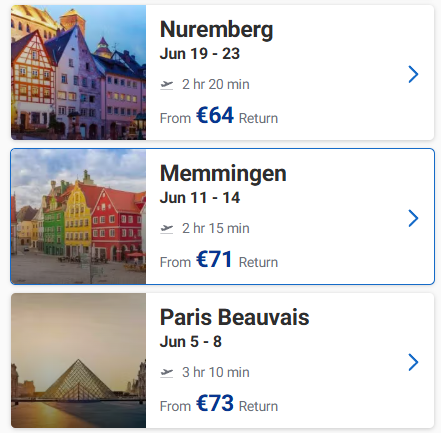Click the Jun 11 - 14 dates
Image resolution: width=441 pixels, height=433 pixels.
point(200,198)
